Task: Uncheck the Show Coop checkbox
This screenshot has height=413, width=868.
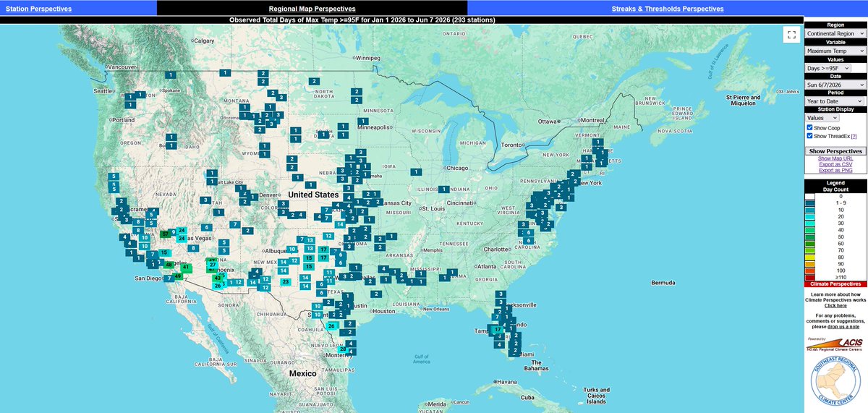Action: tap(810, 127)
